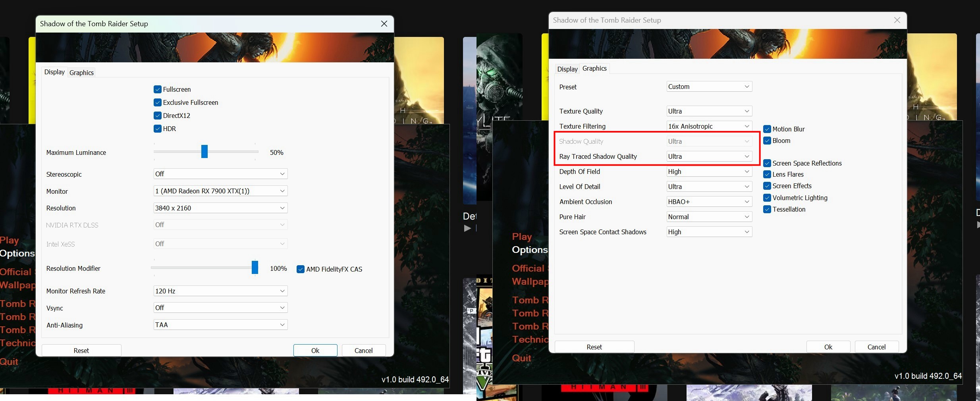The height and width of the screenshot is (401, 980).
Task: Expand the Resolution dropdown
Action: 220,208
